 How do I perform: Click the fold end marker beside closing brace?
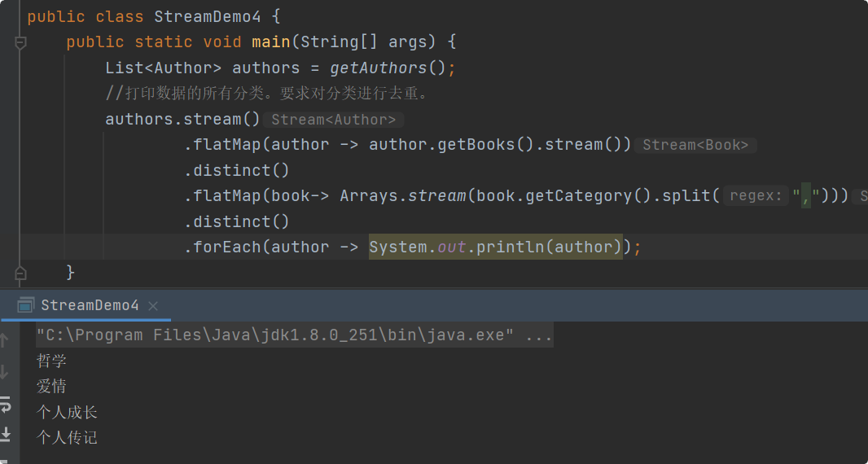(20, 272)
